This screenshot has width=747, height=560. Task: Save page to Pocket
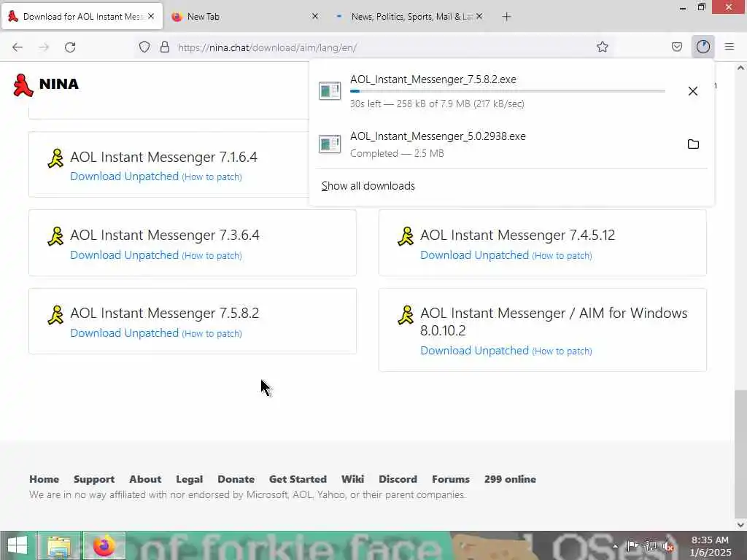coord(676,47)
